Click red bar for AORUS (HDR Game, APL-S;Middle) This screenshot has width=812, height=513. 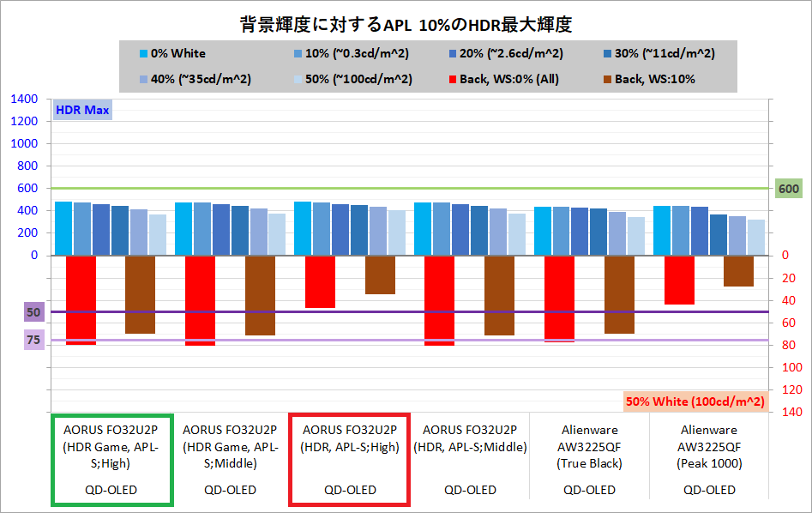[x=201, y=300]
